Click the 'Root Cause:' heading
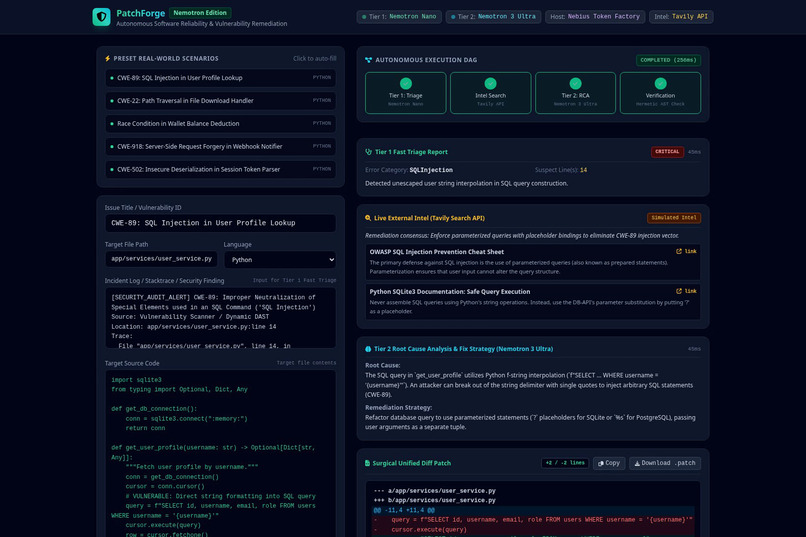 [x=382, y=365]
